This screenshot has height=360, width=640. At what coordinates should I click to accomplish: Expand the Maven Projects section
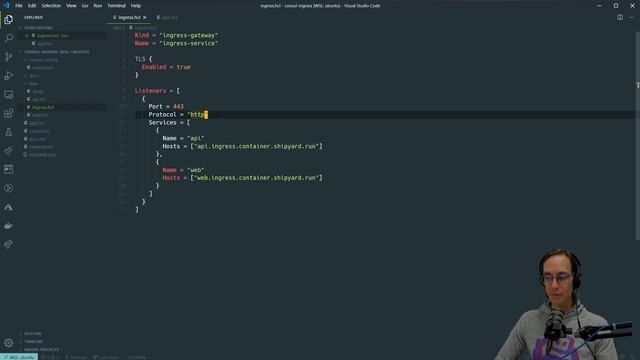[41, 350]
